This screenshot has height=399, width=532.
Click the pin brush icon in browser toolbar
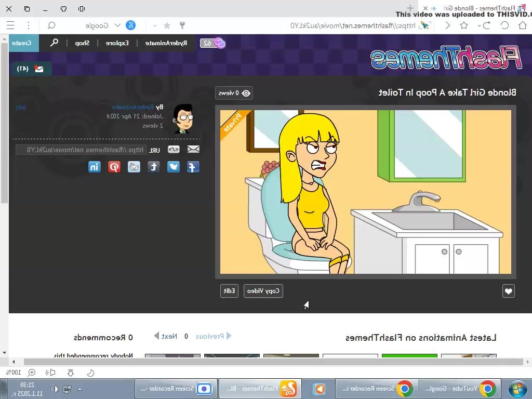pos(182,25)
